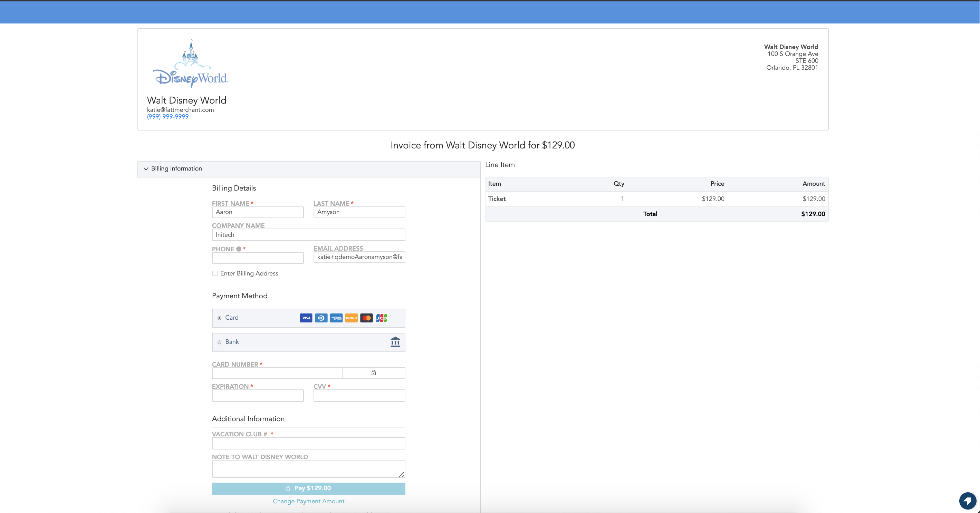
Task: Click the Disney World castle logo
Action: [x=190, y=63]
